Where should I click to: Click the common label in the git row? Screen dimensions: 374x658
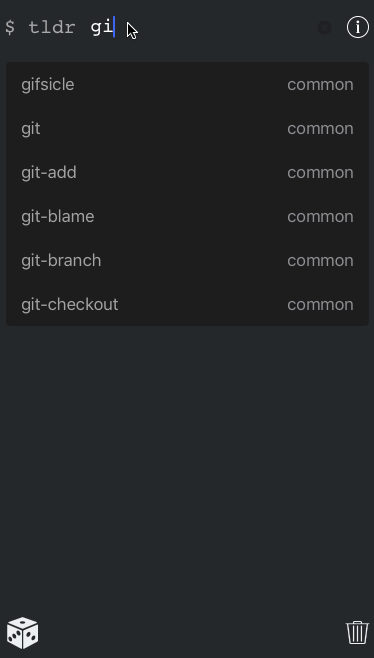click(x=320, y=129)
